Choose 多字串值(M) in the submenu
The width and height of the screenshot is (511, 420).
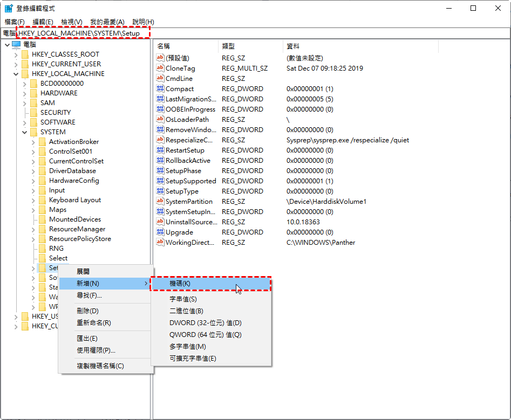coord(211,347)
